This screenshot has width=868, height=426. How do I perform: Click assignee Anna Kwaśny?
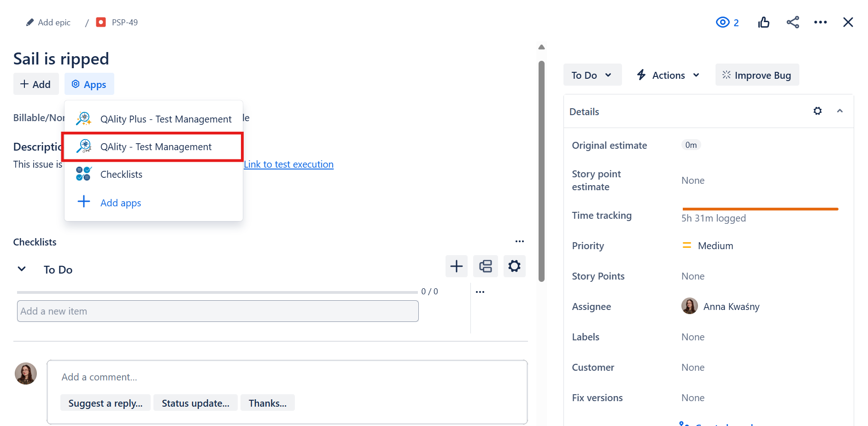click(721, 306)
